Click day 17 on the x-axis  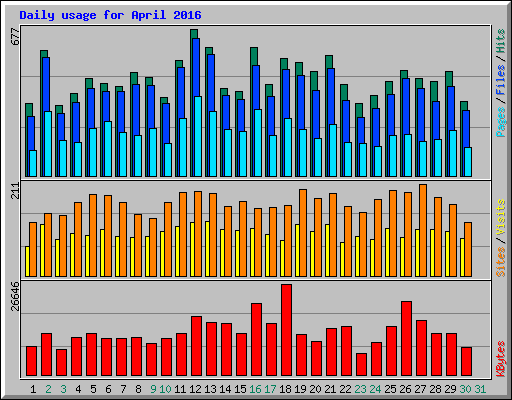270,389
